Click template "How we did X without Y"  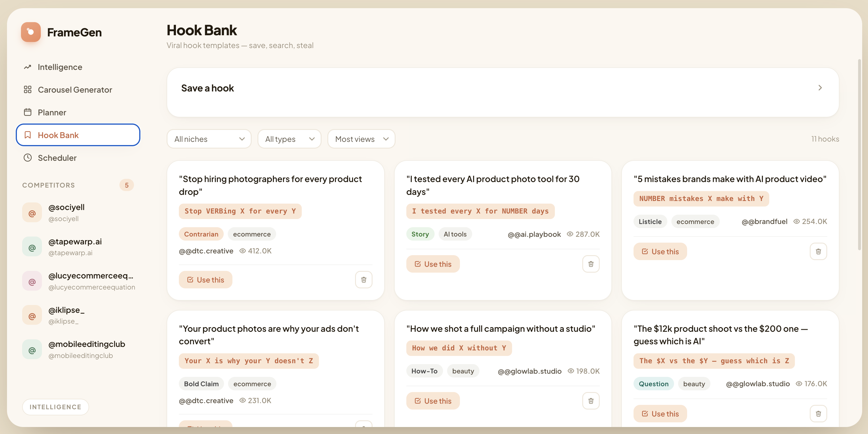459,348
